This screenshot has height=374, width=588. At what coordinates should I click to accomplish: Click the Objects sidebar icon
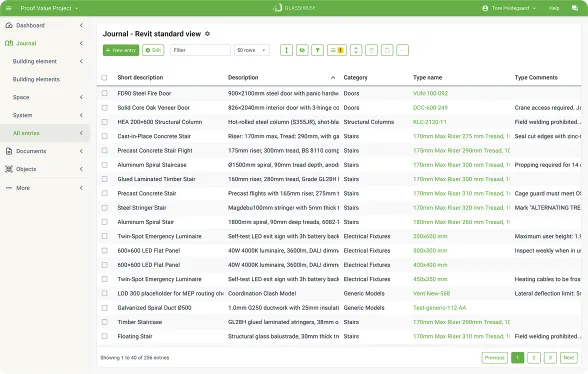pos(9,169)
